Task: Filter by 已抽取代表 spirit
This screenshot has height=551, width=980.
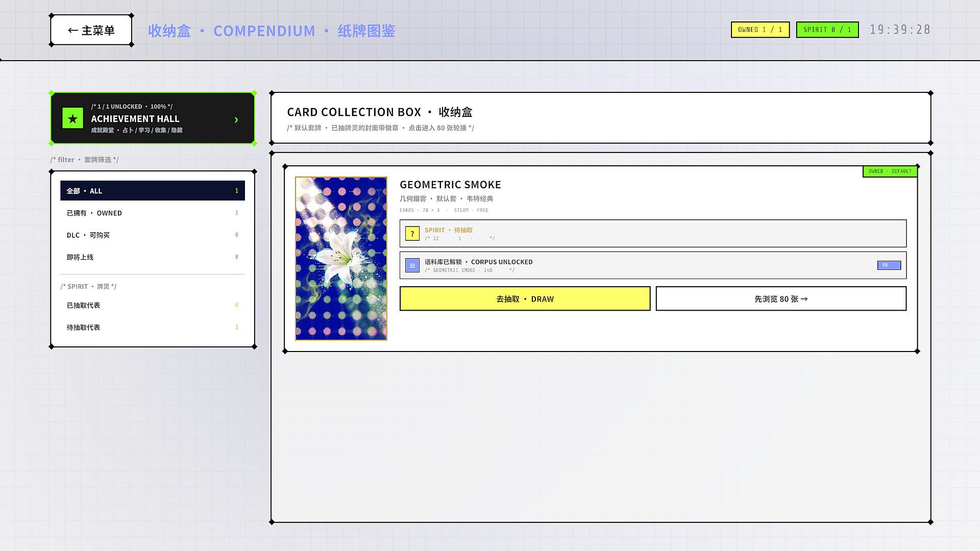Action: [153, 305]
